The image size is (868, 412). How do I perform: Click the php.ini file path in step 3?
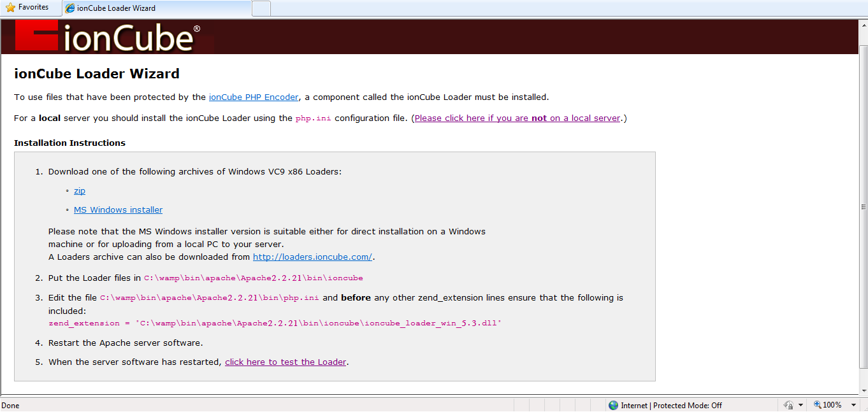pos(210,298)
